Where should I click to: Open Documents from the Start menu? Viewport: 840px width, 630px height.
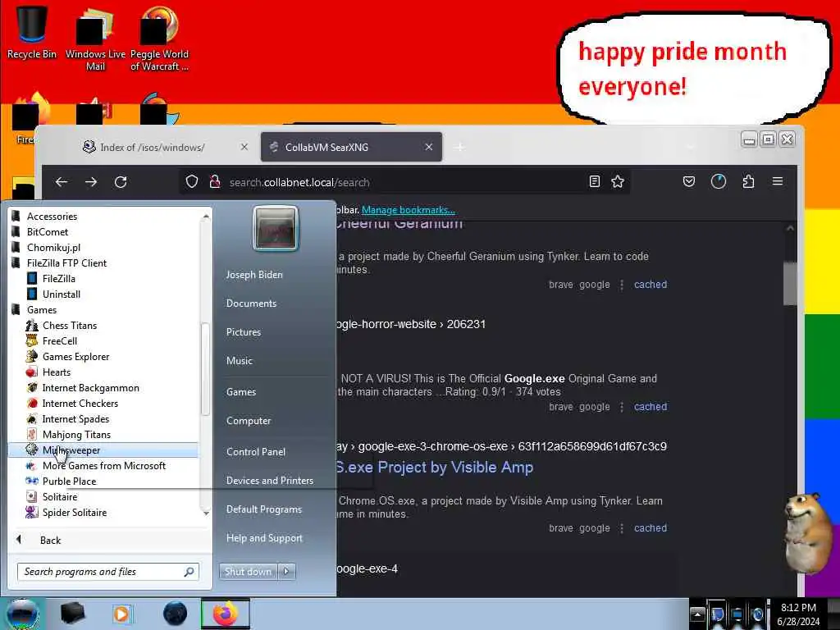point(251,304)
